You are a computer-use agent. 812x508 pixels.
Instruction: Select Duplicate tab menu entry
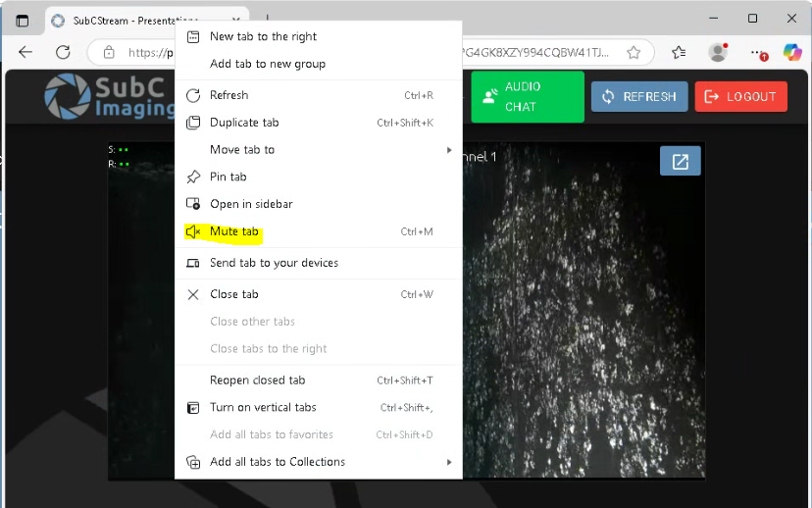click(244, 123)
